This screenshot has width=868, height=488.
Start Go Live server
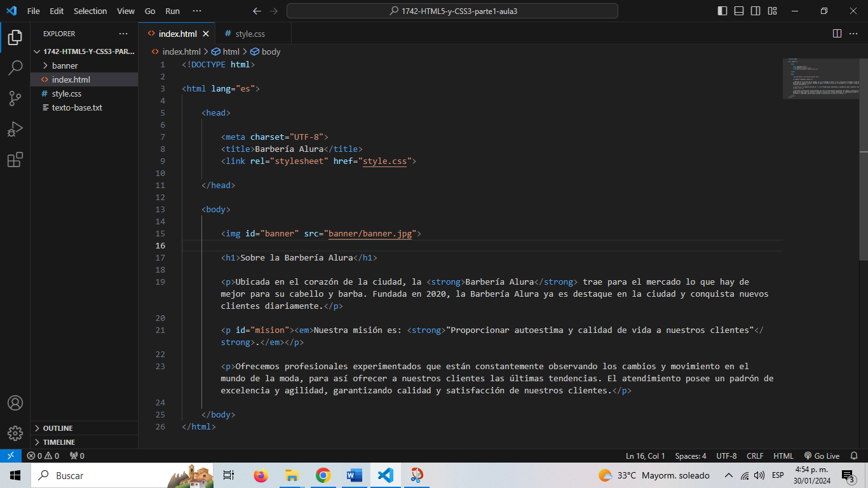(x=822, y=456)
